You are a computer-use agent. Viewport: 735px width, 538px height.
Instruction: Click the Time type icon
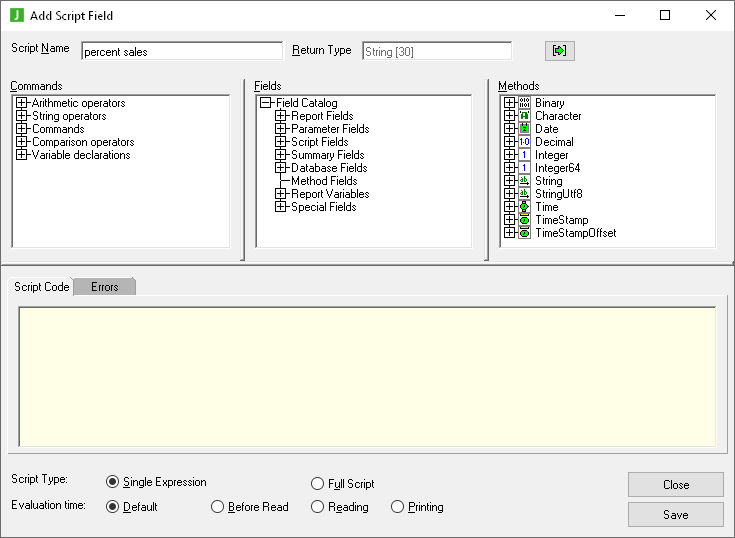pyautogui.click(x=524, y=207)
